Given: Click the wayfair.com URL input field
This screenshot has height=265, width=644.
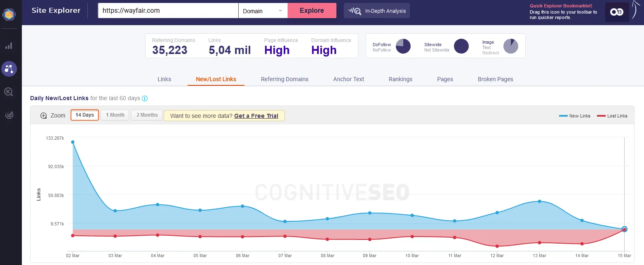Looking at the screenshot, I should pyautogui.click(x=168, y=11).
